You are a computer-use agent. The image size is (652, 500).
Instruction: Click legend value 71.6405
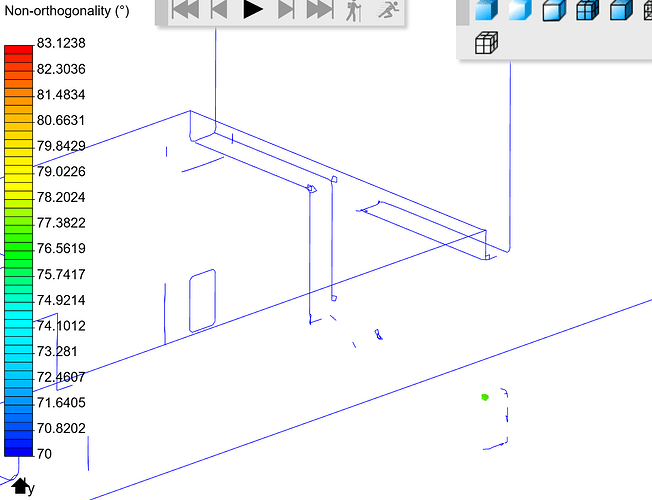[61, 402]
